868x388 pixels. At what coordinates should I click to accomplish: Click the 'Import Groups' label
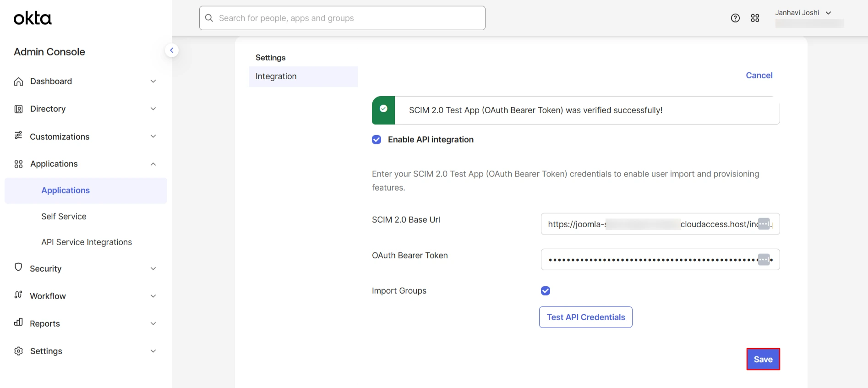[x=399, y=291]
